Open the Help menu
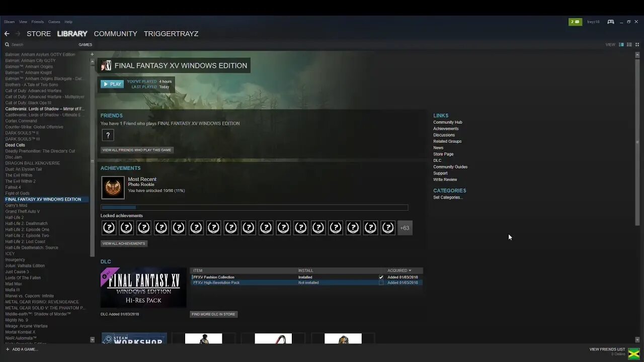 [68, 22]
